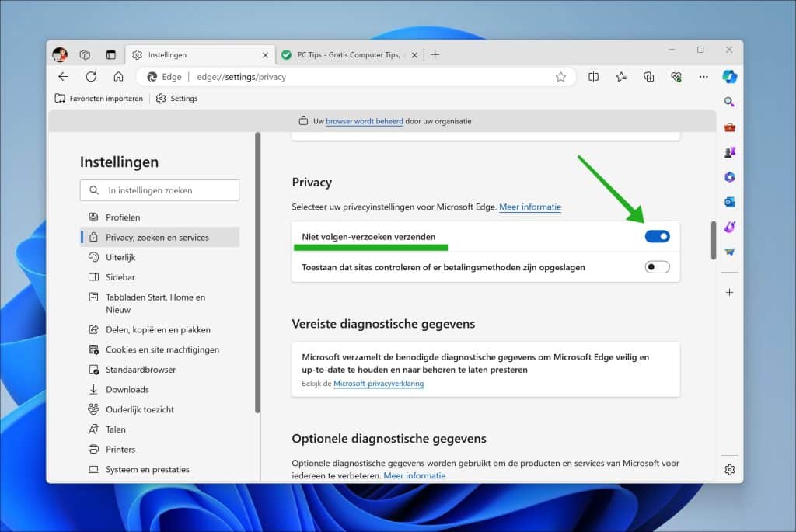Open the tab actions menu icon
This screenshot has height=532, width=796.
(110, 55)
